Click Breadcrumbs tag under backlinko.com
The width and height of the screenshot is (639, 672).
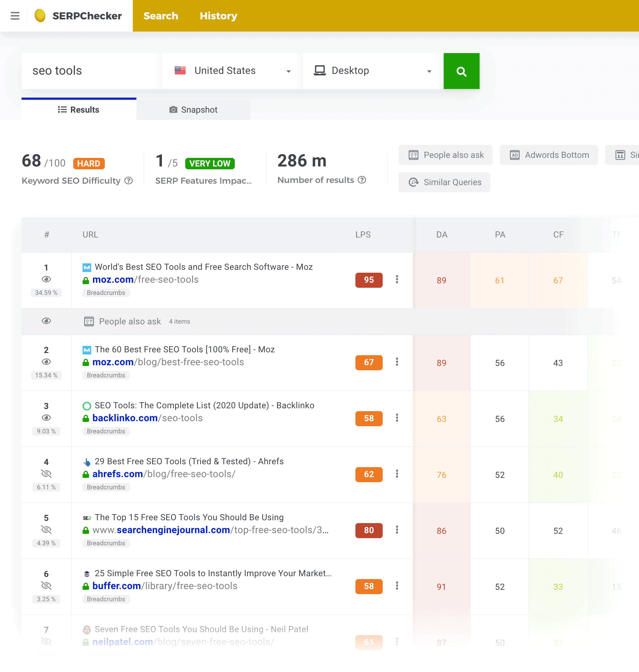106,431
